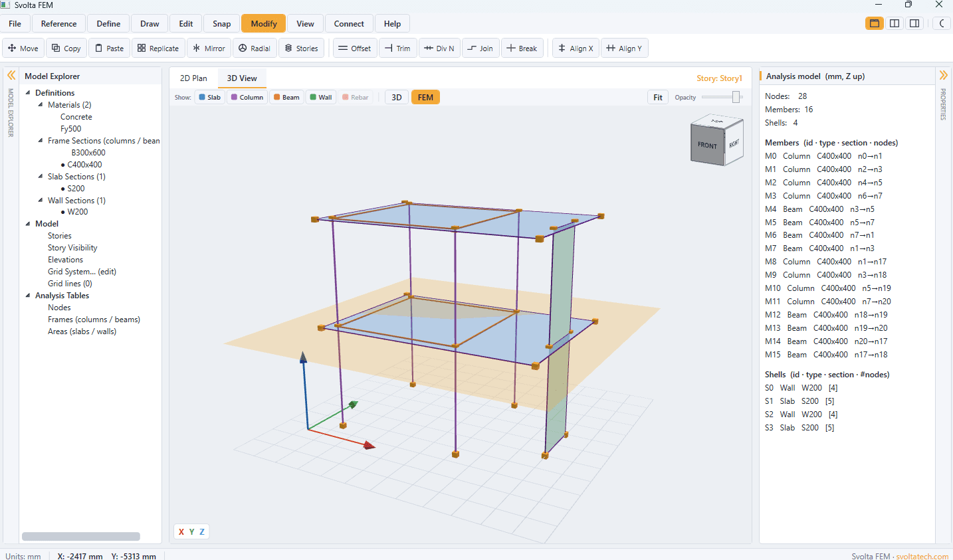
Task: Select the Break tool
Action: tap(522, 48)
